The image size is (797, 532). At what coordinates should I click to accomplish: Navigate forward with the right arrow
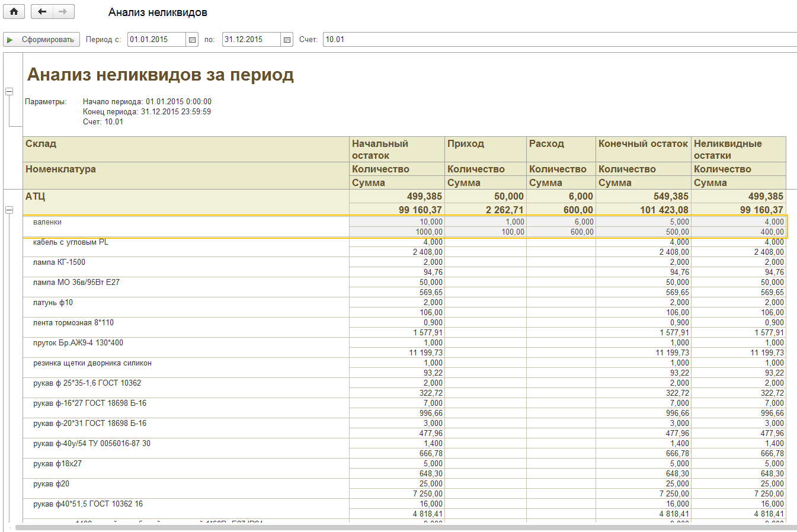(x=63, y=11)
